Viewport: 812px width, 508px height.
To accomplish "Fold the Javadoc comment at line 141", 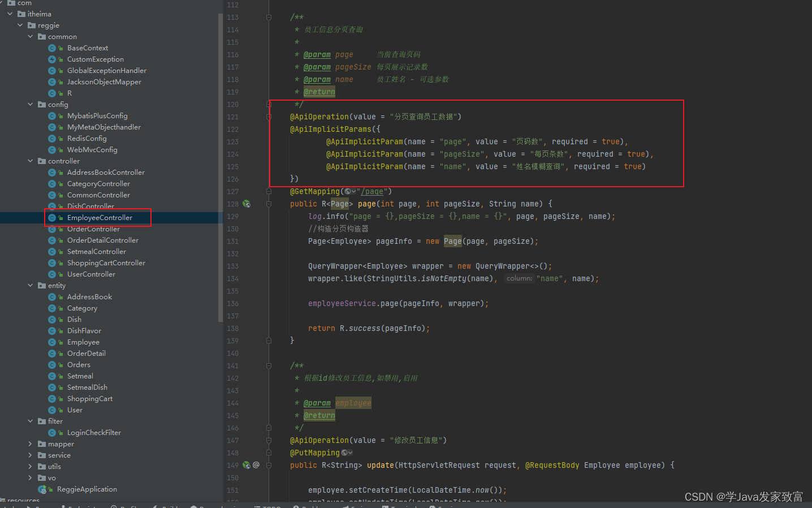I will click(x=269, y=366).
